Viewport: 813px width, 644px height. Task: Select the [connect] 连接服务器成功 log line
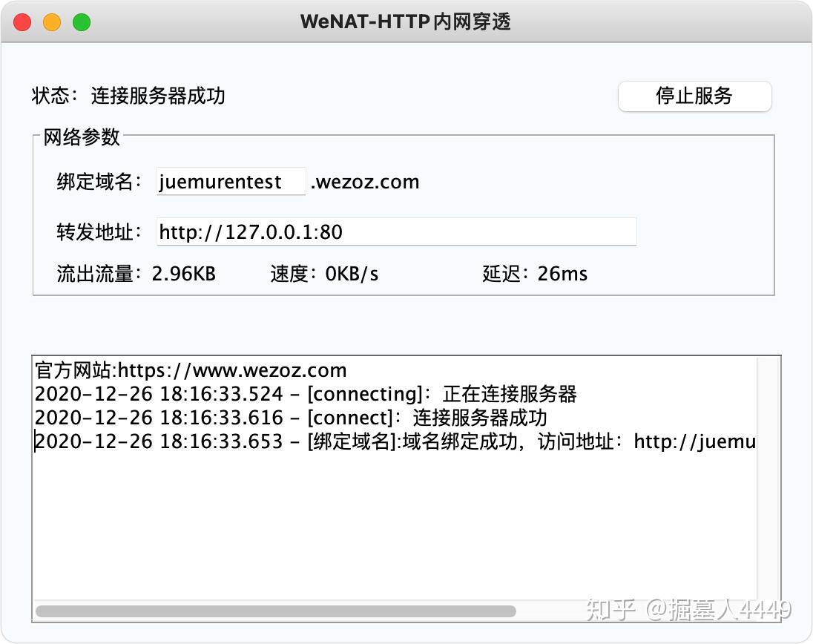click(290, 418)
